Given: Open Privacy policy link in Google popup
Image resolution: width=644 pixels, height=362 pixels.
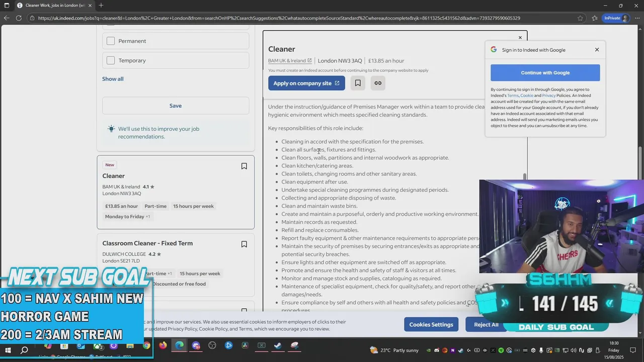Looking at the screenshot, I should coord(549,96).
